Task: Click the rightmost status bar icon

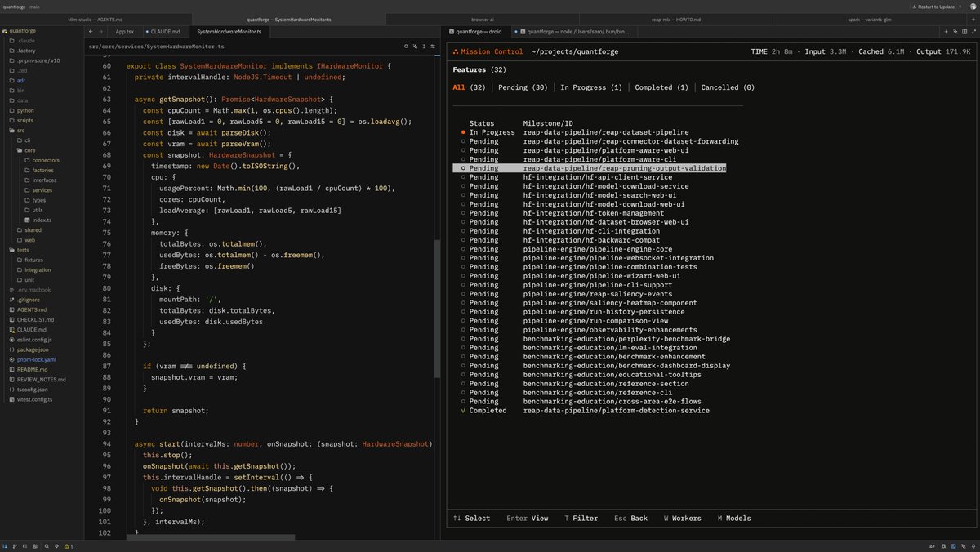Action: point(973,546)
